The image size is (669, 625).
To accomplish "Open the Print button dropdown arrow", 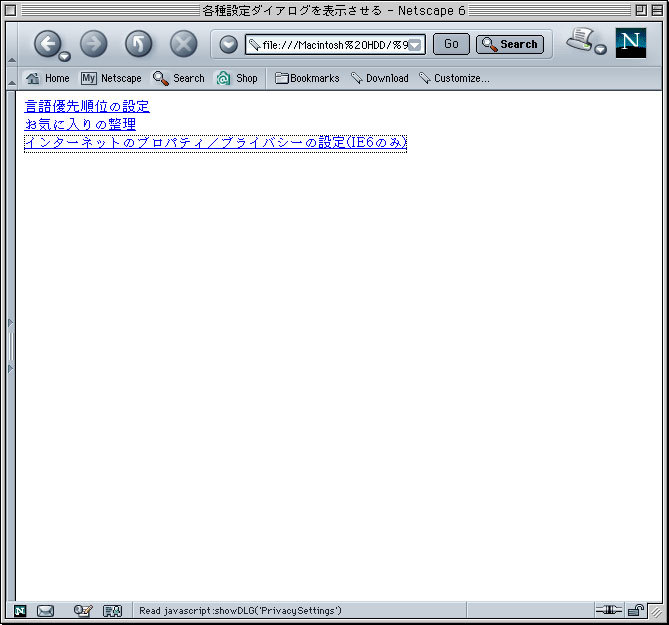I will pyautogui.click(x=600, y=49).
